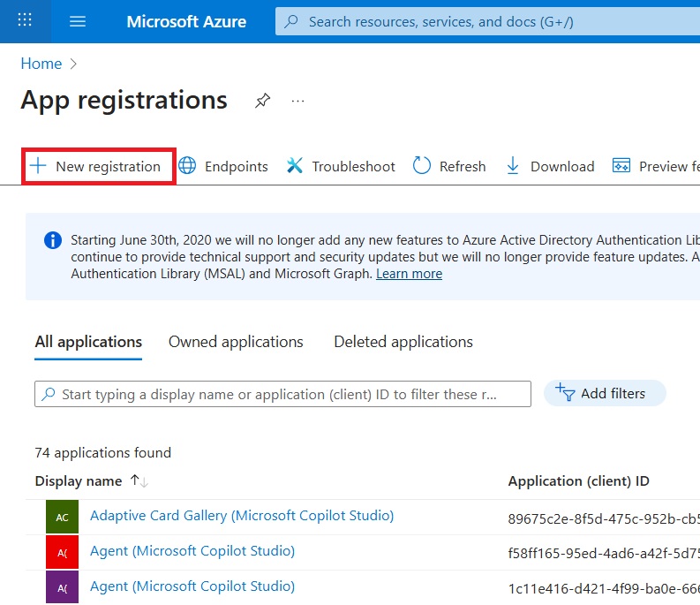Click the Add filters button
This screenshot has width=700, height=605.
[605, 394]
